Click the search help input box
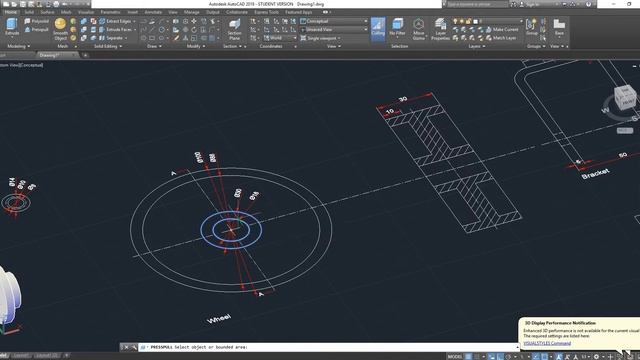The width and height of the screenshot is (640, 360). point(477,4)
